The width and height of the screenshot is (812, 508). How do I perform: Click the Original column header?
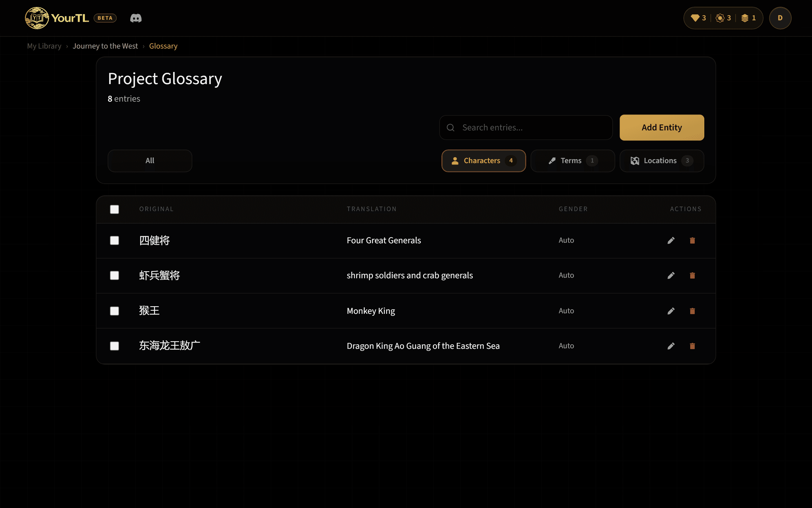click(156, 209)
